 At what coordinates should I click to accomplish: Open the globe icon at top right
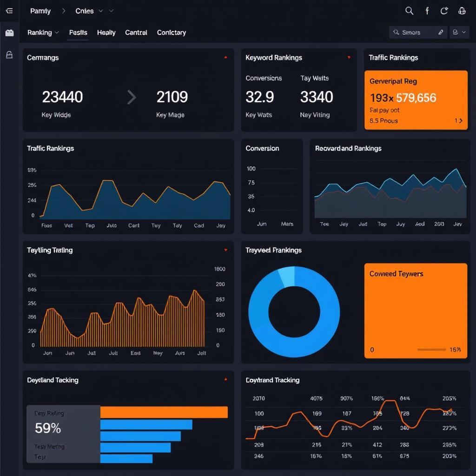click(x=461, y=11)
